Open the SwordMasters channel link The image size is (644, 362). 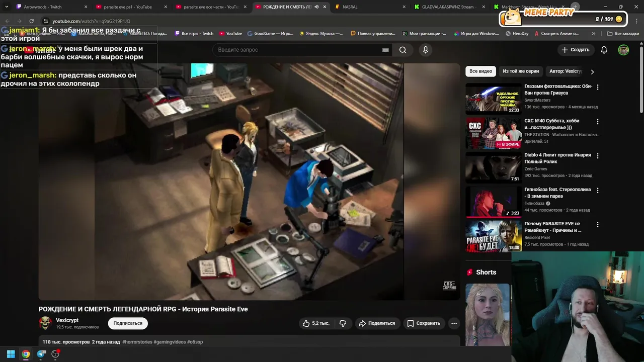point(537,100)
